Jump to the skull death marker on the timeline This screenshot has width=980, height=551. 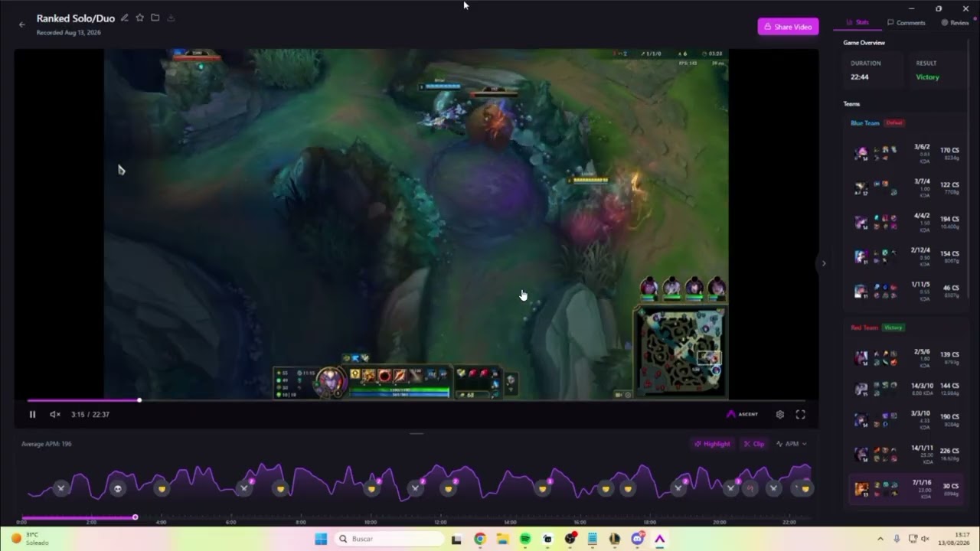(x=118, y=488)
